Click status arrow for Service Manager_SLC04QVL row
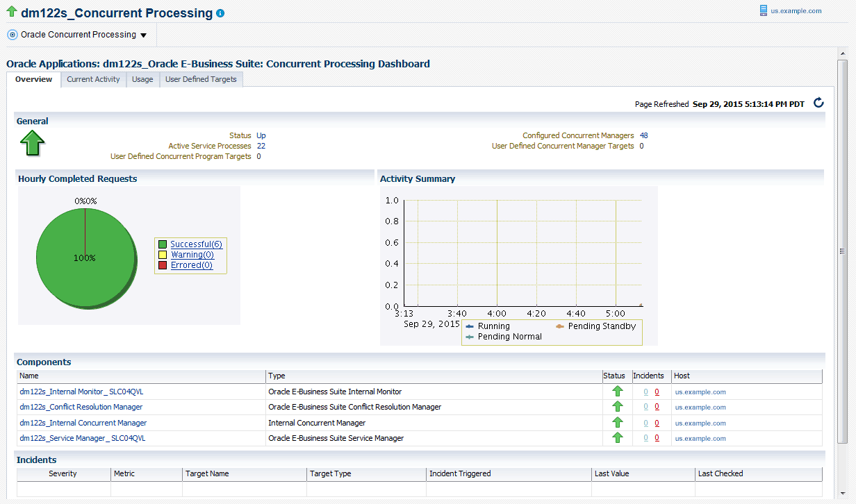Image resolution: width=856 pixels, height=504 pixels. (x=618, y=437)
